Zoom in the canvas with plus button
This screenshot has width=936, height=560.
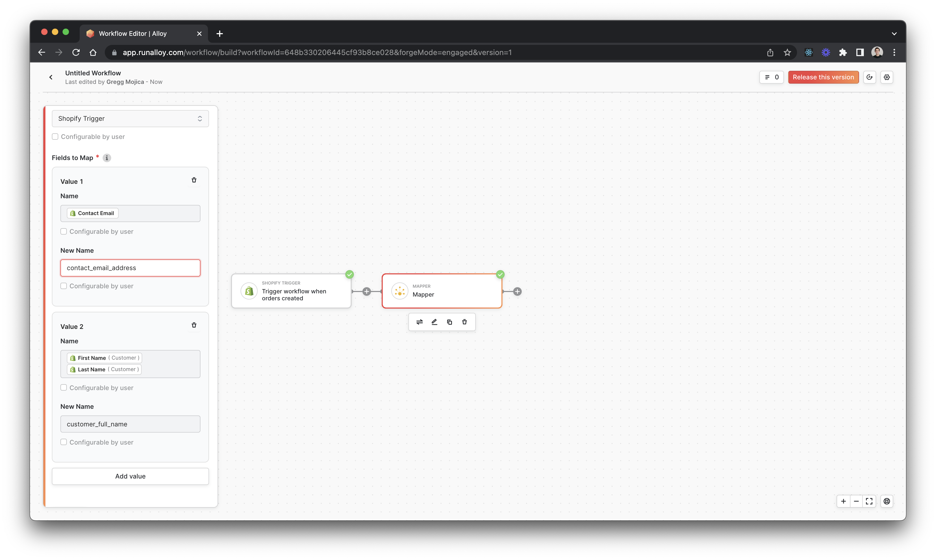[x=844, y=501]
